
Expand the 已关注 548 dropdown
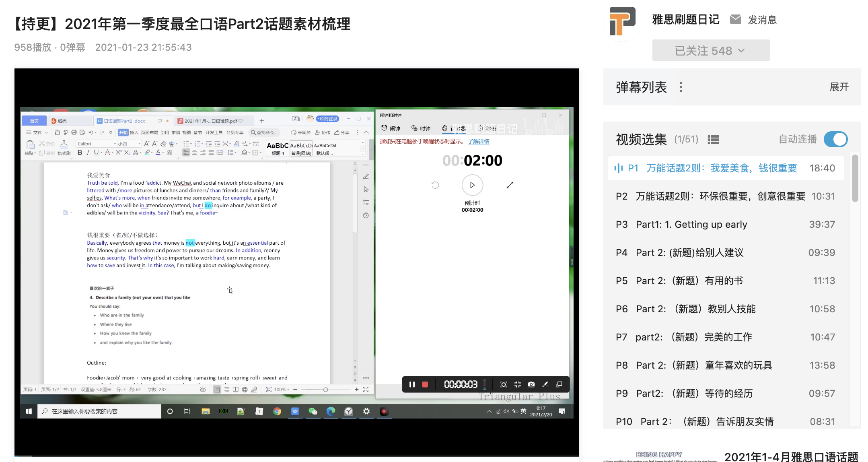tap(710, 51)
